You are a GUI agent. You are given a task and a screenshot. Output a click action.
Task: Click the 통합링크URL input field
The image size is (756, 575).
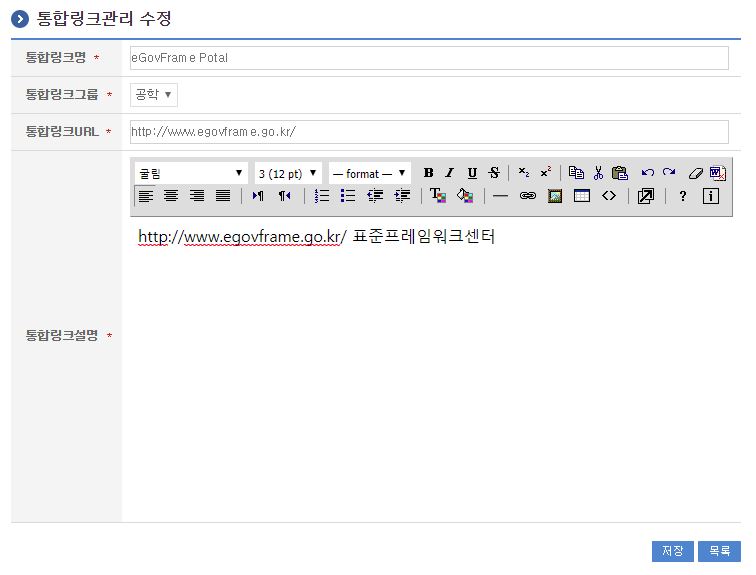(x=429, y=132)
